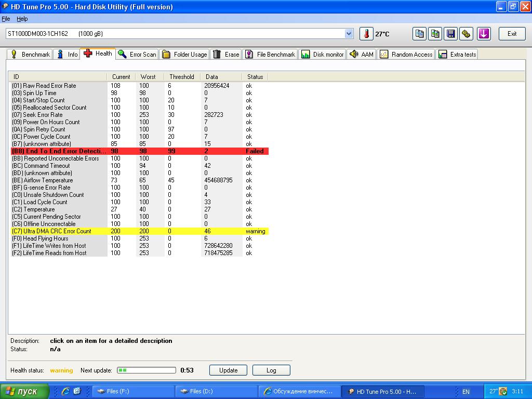The image size is (532, 399).
Task: Click the Status column header
Action: 255,77
